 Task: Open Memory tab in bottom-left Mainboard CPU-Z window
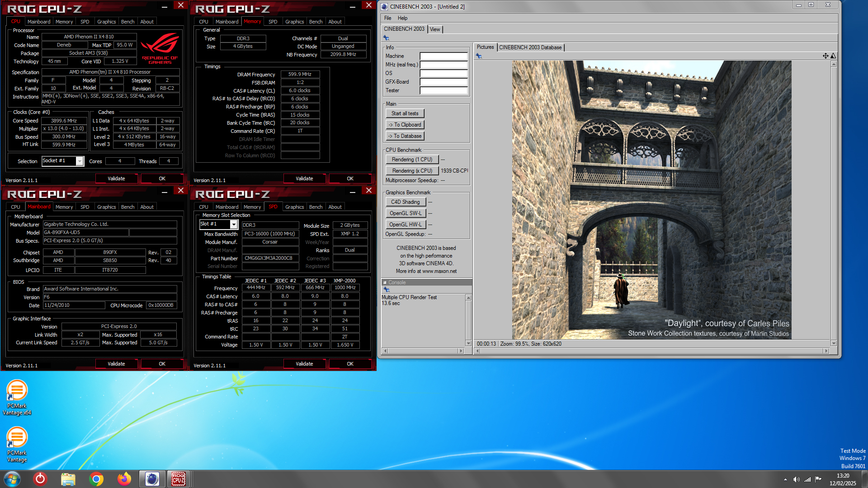coord(64,207)
